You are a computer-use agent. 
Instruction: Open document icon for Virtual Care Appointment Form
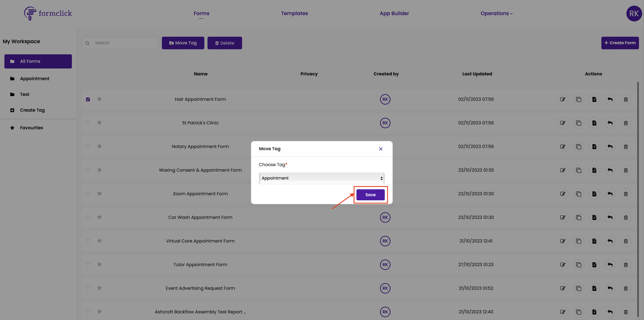[594, 241]
